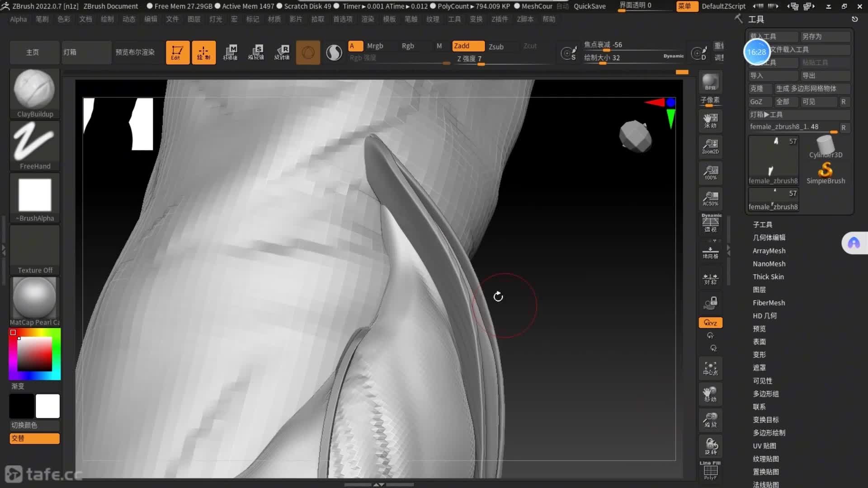The image size is (868, 488).
Task: Toggle the Xyz rotation mode
Action: [710, 323]
